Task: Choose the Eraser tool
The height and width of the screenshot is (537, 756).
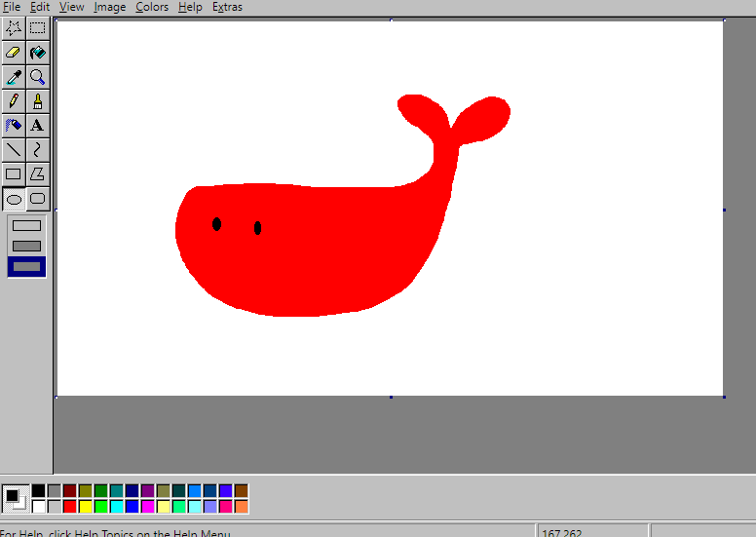Action: point(14,53)
